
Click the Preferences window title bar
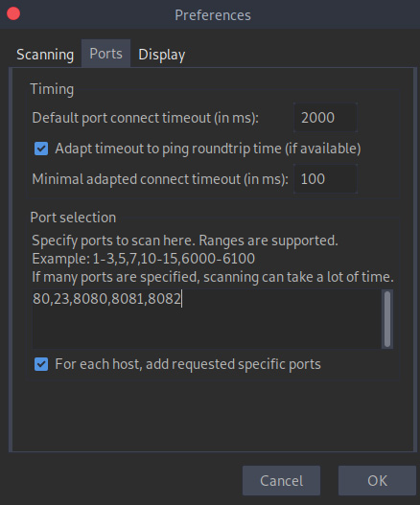[213, 14]
